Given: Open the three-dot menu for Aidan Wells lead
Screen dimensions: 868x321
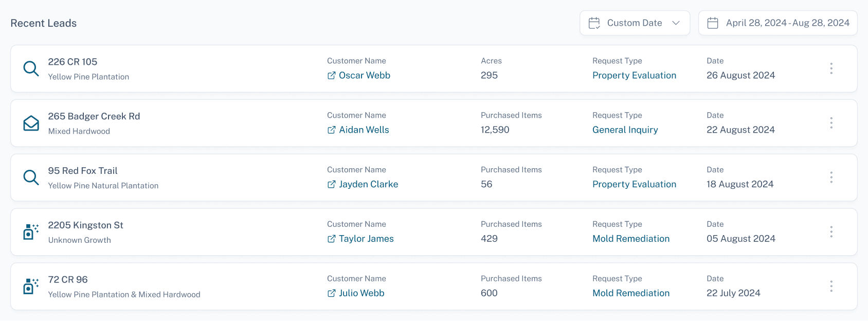Looking at the screenshot, I should tap(831, 123).
